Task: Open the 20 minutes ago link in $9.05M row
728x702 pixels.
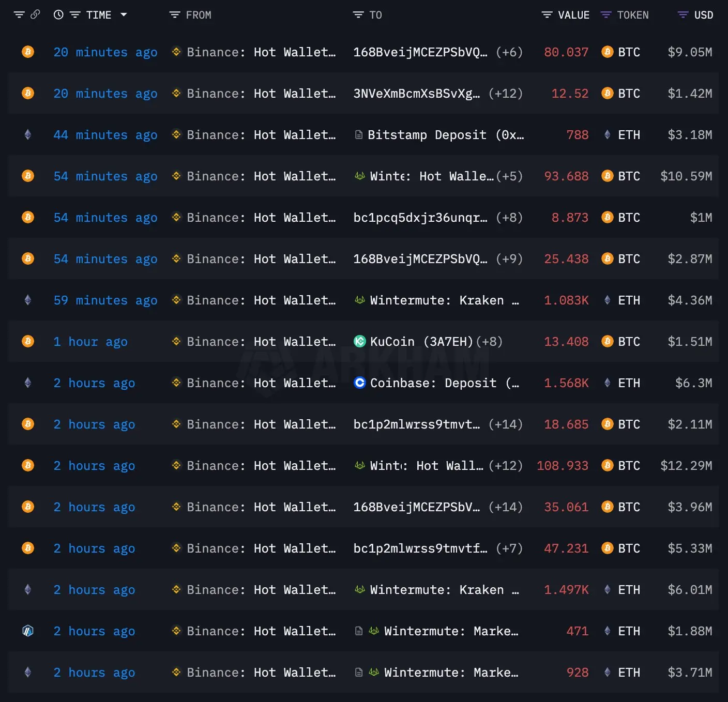Action: point(105,52)
